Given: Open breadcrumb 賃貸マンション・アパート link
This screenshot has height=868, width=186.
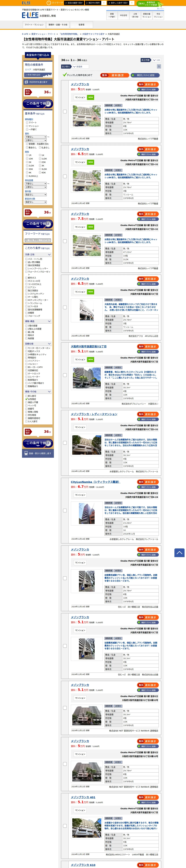Looking at the screenshot, I should click(x=44, y=34).
